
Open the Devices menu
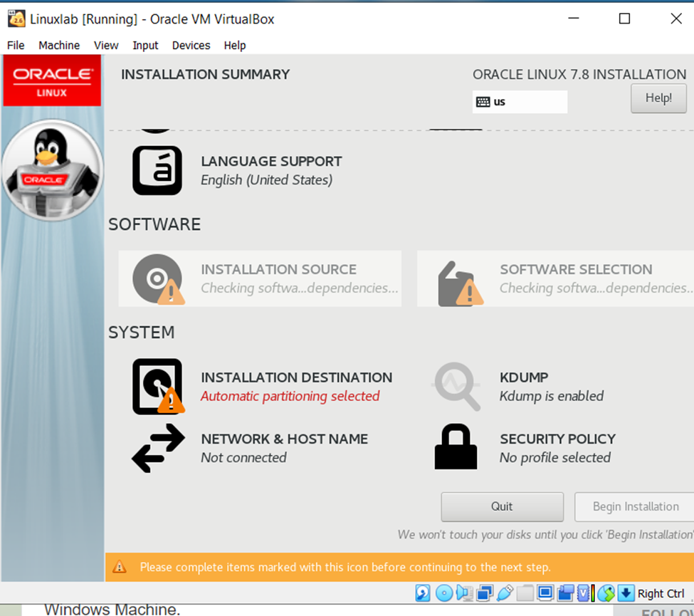[x=191, y=45]
